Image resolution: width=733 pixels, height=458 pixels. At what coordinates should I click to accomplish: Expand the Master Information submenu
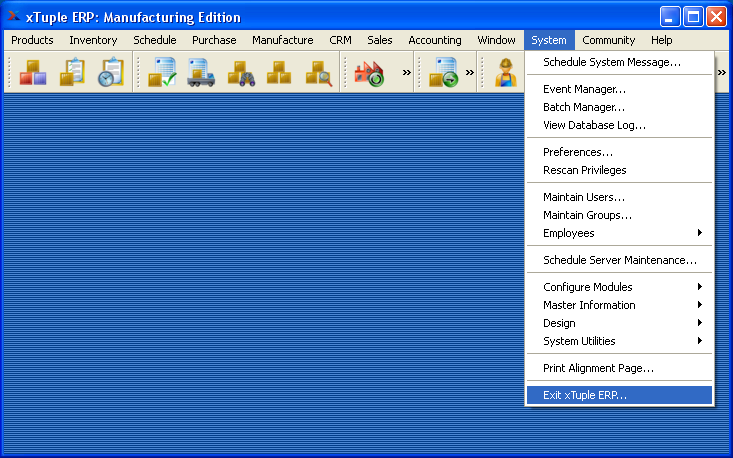[x=619, y=305]
